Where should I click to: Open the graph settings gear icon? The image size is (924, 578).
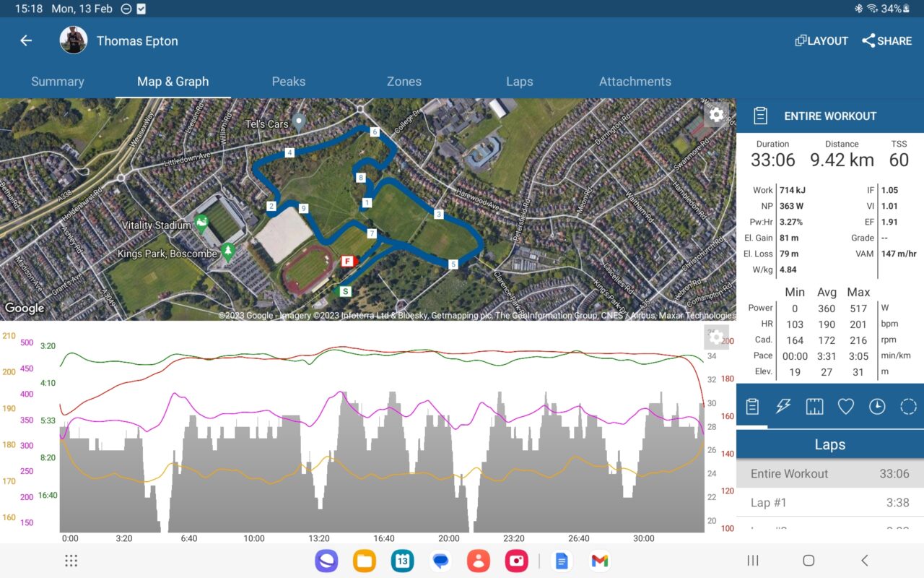(x=716, y=337)
